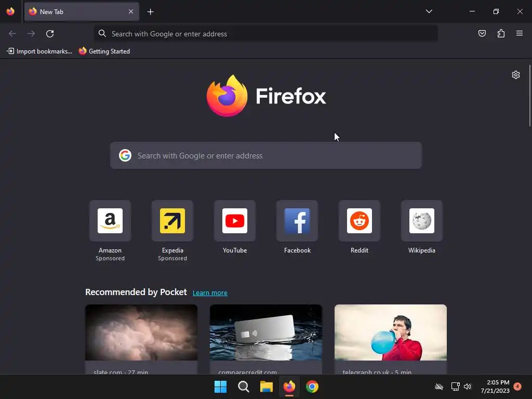This screenshot has height=399, width=532.
Task: Open a new tab with plus button
Action: coord(150,12)
